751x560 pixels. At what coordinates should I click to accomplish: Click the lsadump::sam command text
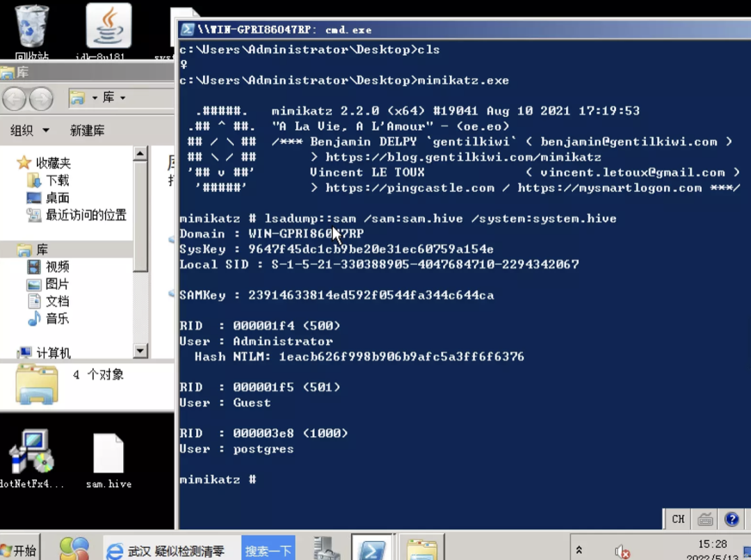(310, 218)
